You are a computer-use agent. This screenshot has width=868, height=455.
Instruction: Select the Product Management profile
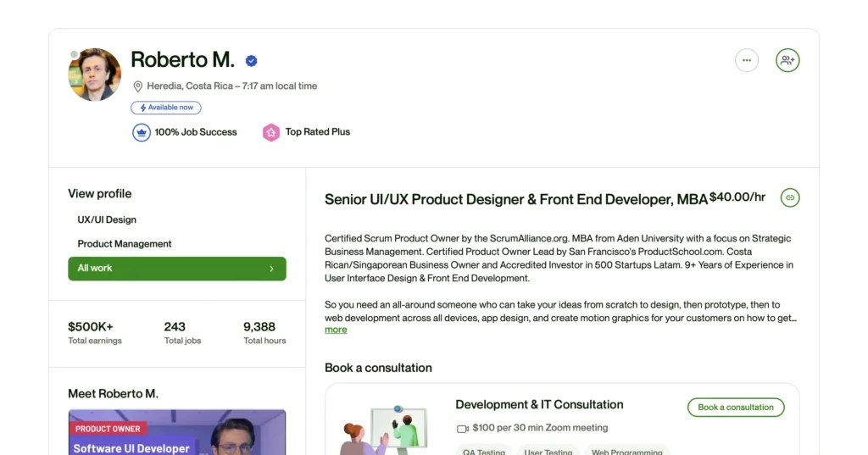click(x=125, y=244)
